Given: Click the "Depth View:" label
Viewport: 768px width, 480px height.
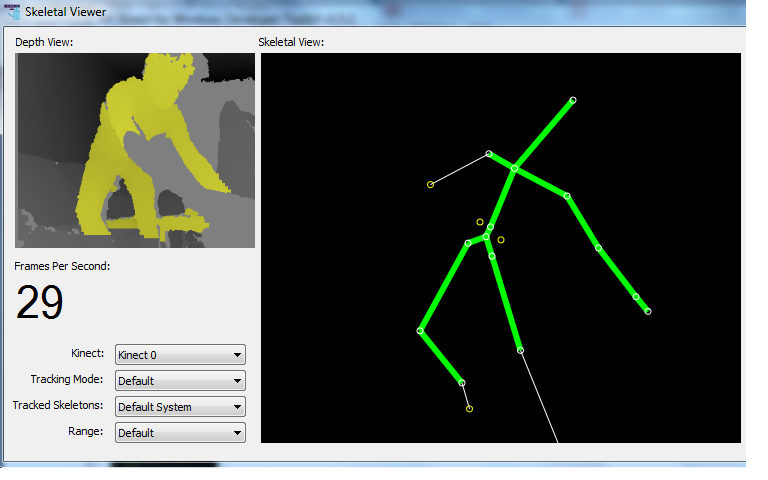Looking at the screenshot, I should pyautogui.click(x=44, y=42).
